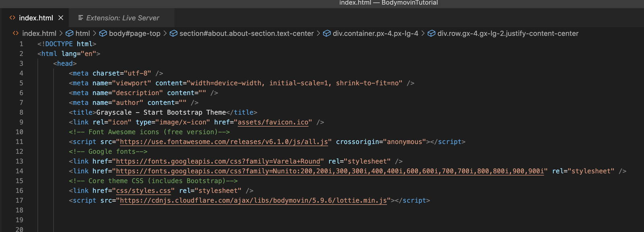Select body#page-top breadcrumb
This screenshot has height=232, width=644.
(134, 33)
